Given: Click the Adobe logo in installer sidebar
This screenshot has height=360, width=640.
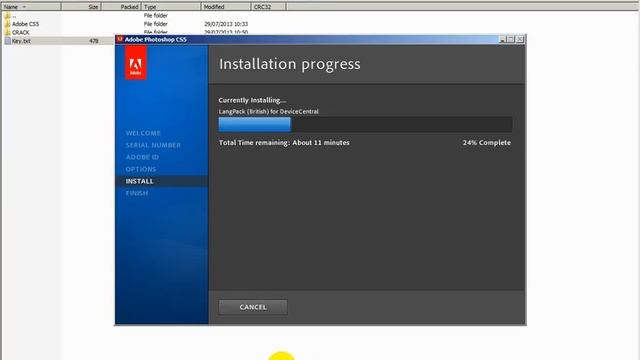Looking at the screenshot, I should click(136, 62).
